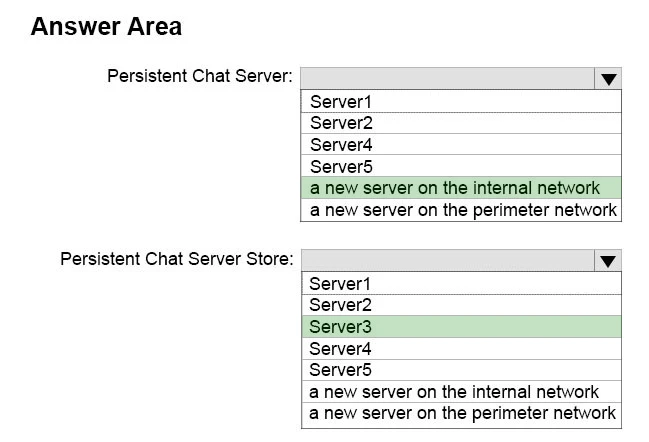
Task: Select internal network option for Chat Server Store
Action: [460, 392]
